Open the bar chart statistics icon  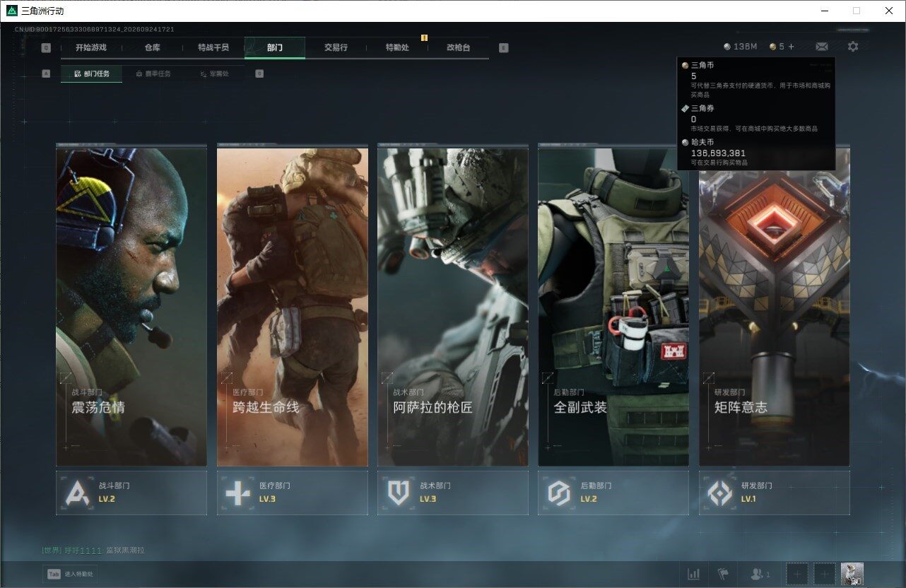coord(694,574)
